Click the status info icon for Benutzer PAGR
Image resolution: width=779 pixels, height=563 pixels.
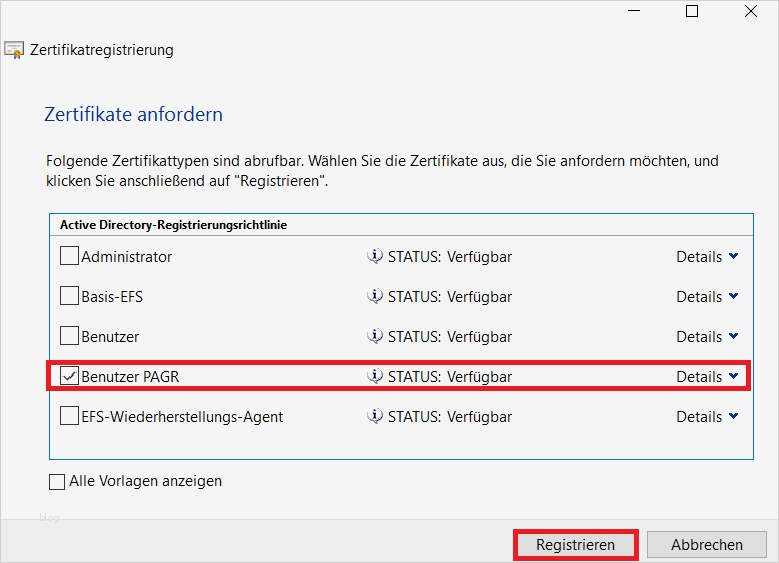375,377
